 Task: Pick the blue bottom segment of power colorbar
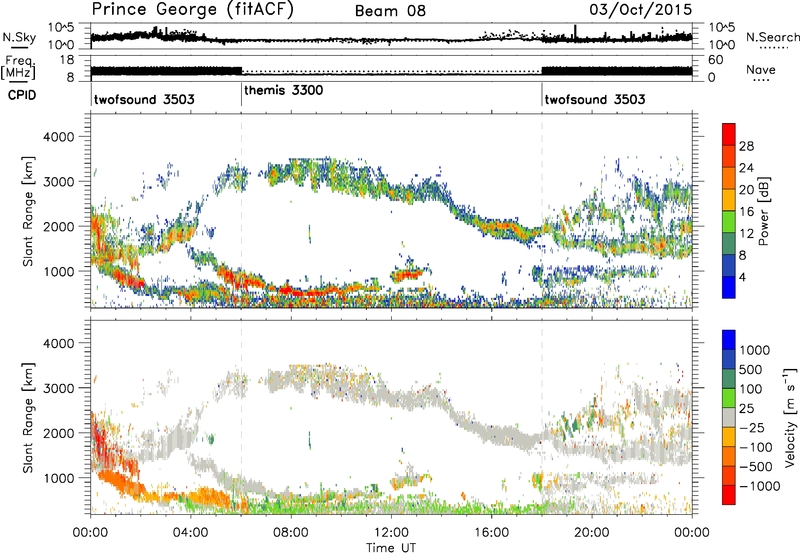coord(729,287)
